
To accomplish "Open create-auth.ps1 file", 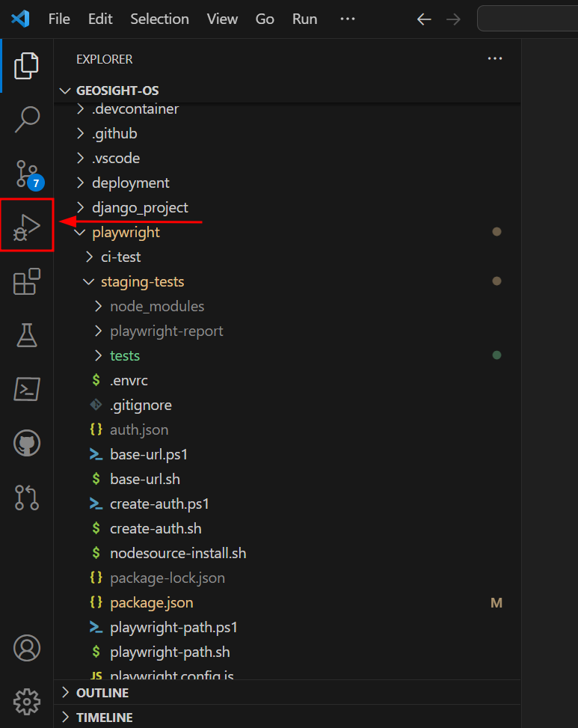I will (x=287, y=504).
